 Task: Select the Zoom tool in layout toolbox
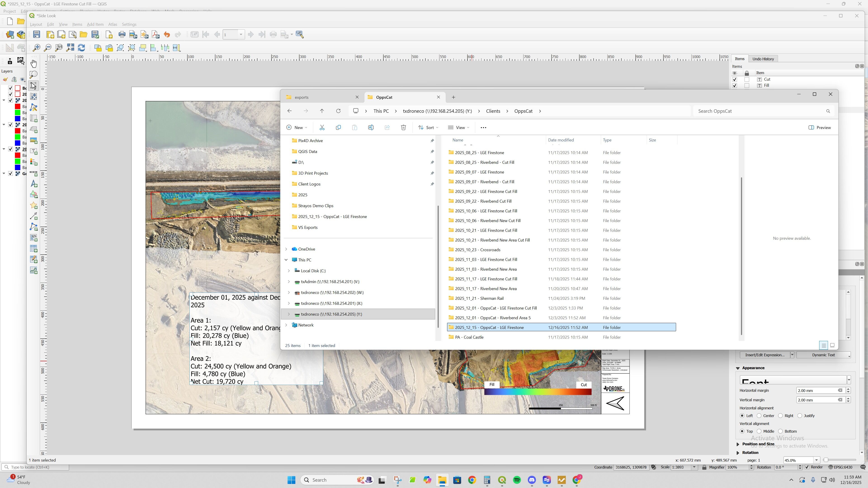coord(34,74)
